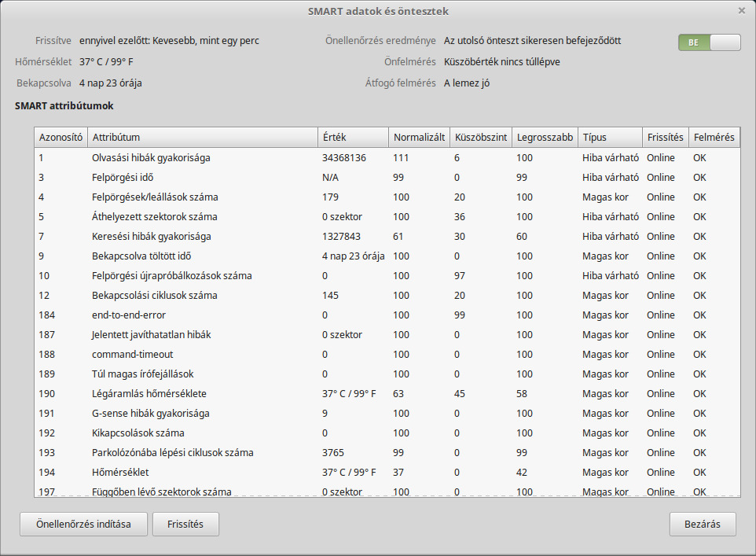
Task: Click normalized value 111
Action: coord(401,158)
